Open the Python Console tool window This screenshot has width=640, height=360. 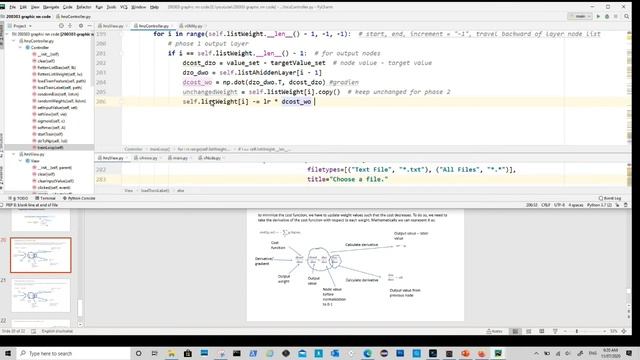79,198
